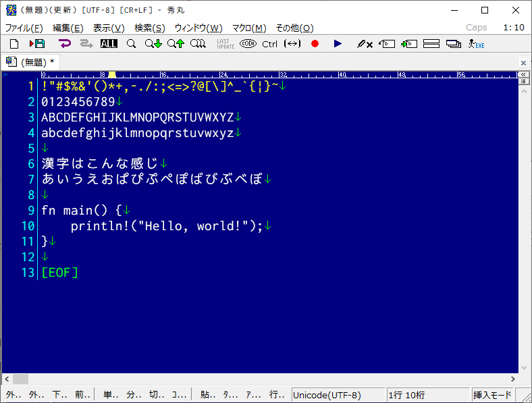Find next using magnifier with down arrow
The width and height of the screenshot is (532, 403).
[153, 44]
